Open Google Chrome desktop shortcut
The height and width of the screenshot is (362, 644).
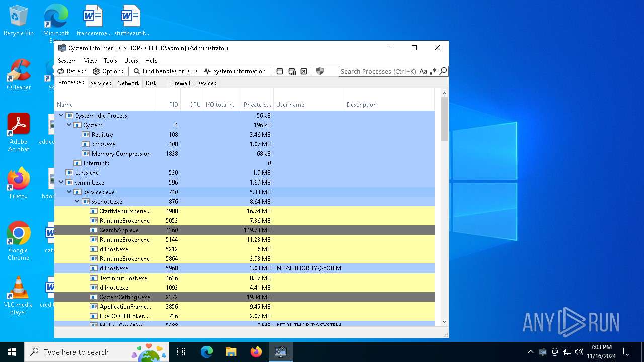click(19, 241)
